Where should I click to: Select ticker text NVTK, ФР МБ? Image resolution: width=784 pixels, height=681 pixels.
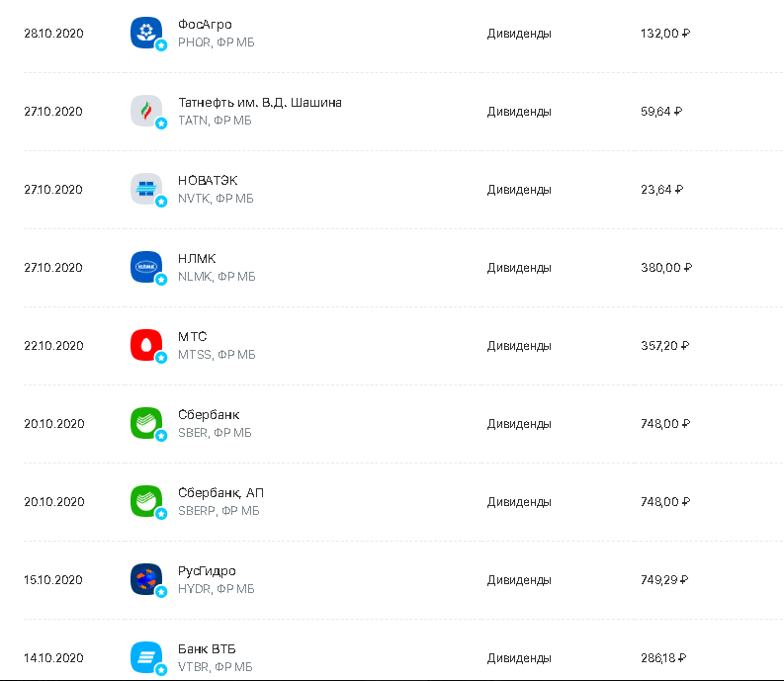coord(216,199)
